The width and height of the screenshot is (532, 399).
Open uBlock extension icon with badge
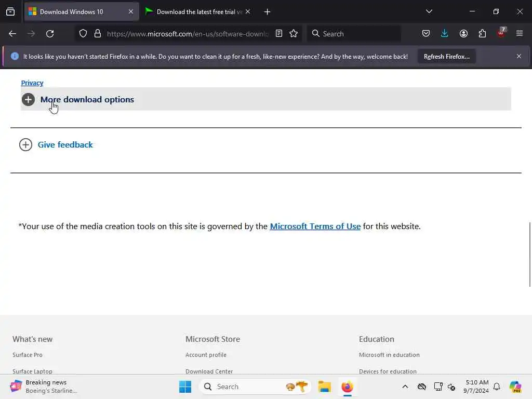(501, 33)
